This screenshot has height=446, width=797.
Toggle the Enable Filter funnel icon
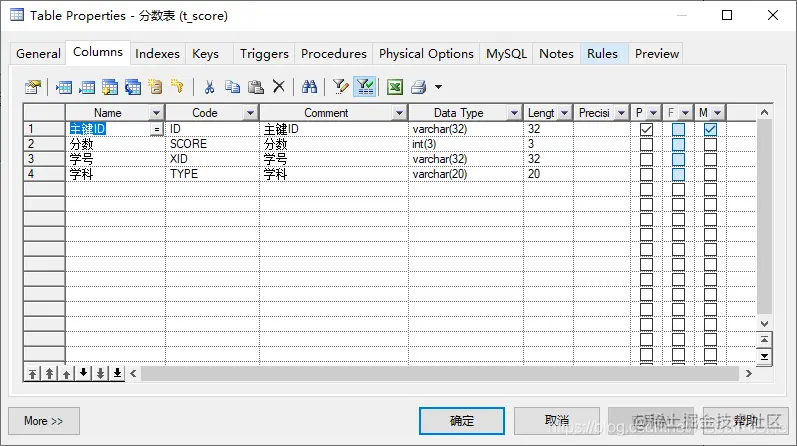tap(365, 87)
